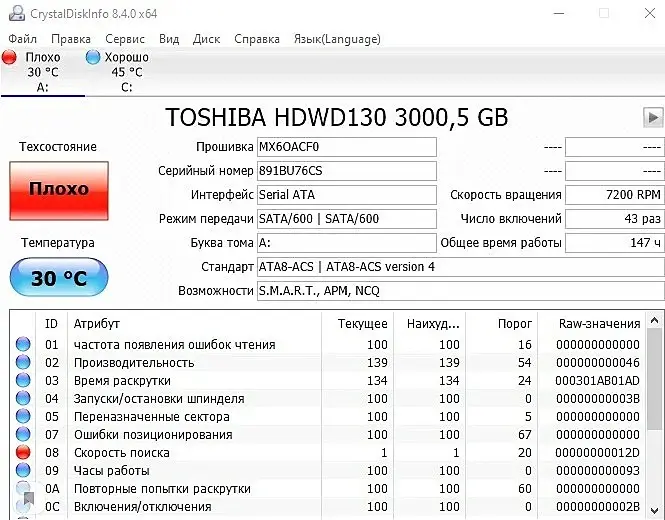Click the rotation speed value 7200 RPM
The image size is (665, 520).
tap(615, 195)
